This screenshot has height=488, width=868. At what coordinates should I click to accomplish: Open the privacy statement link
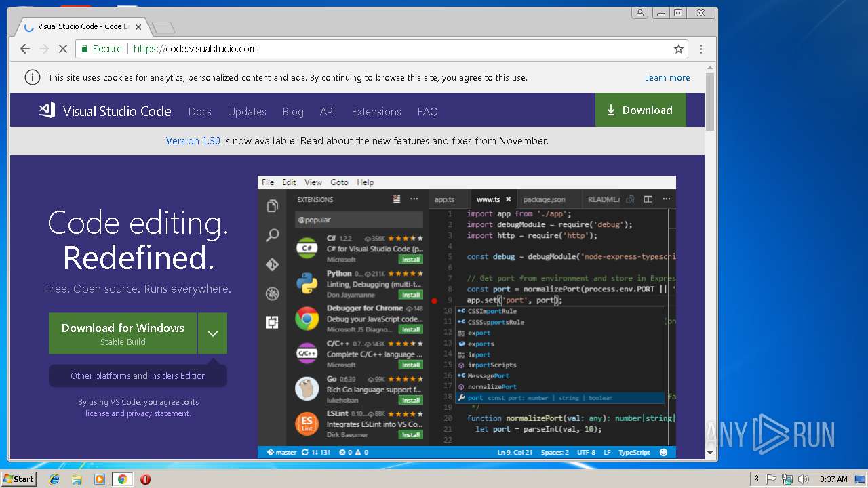click(159, 413)
